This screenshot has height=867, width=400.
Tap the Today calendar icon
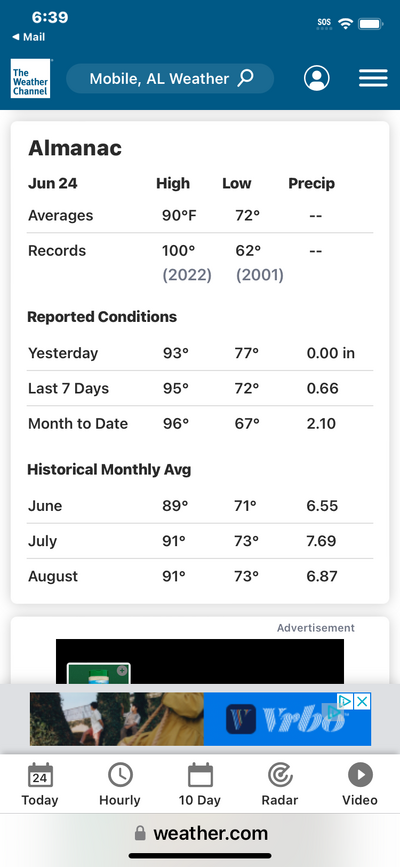coord(40,775)
